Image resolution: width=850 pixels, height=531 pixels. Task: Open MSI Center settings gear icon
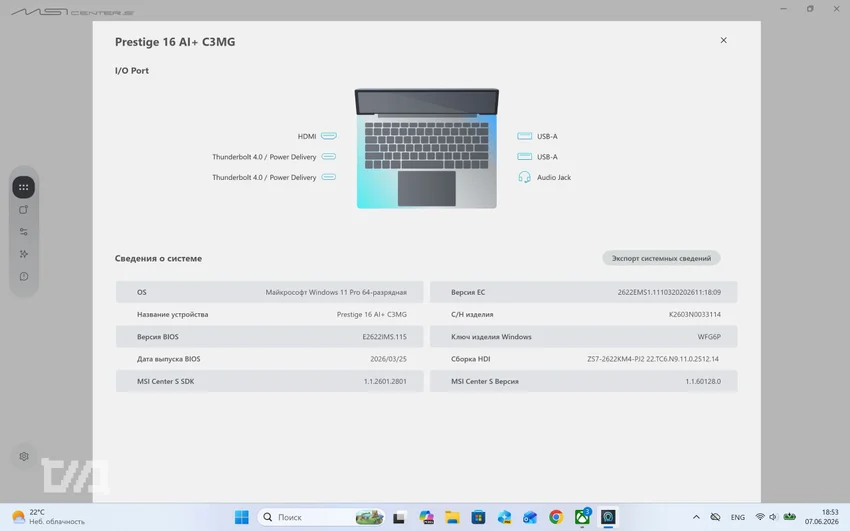coord(23,456)
